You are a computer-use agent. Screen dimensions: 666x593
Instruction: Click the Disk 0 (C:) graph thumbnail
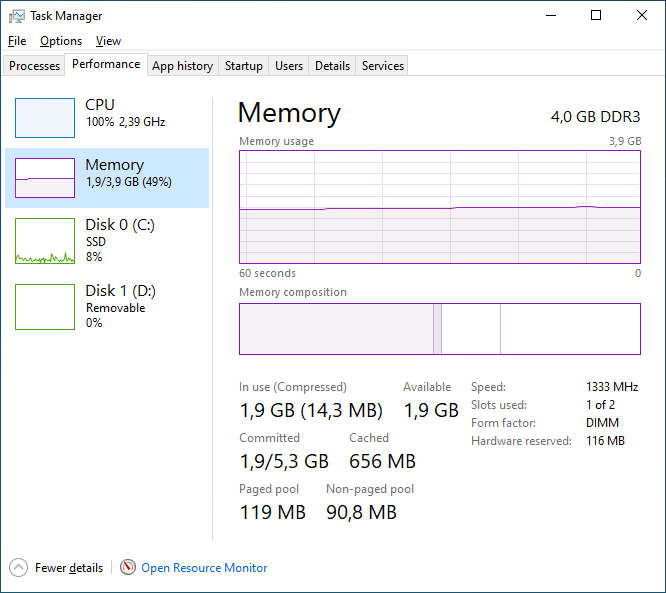(x=45, y=241)
